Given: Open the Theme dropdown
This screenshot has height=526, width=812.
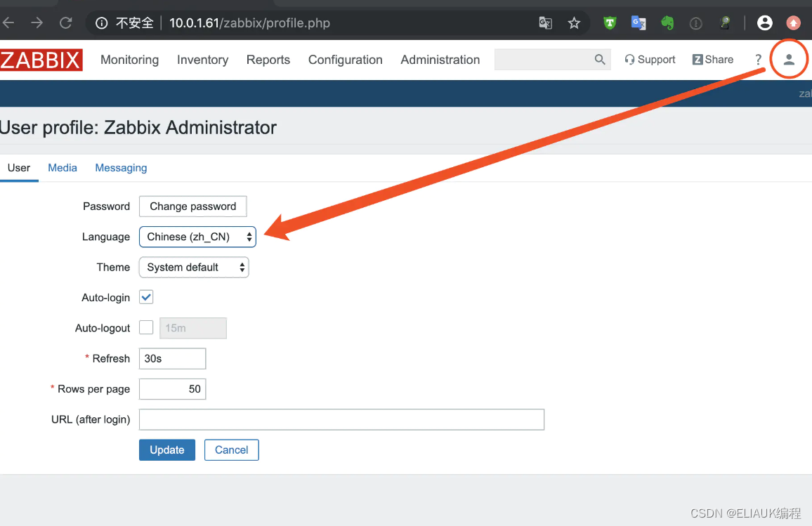Looking at the screenshot, I should coord(194,267).
